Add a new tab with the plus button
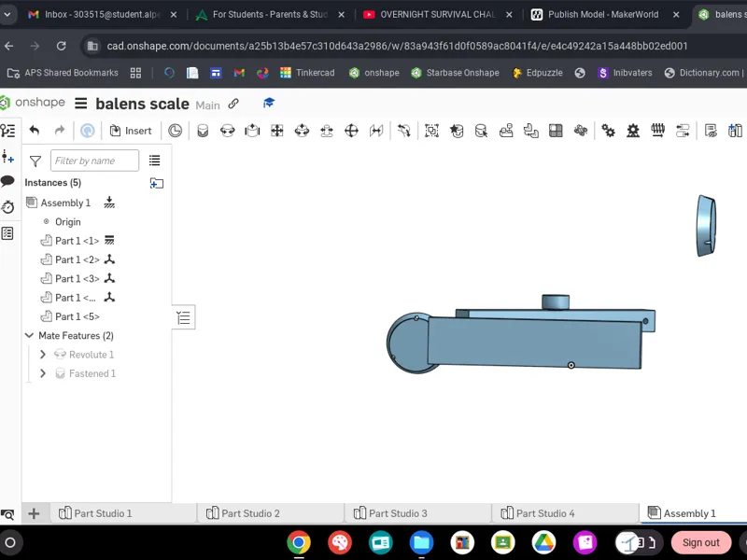747x560 pixels. click(x=34, y=513)
